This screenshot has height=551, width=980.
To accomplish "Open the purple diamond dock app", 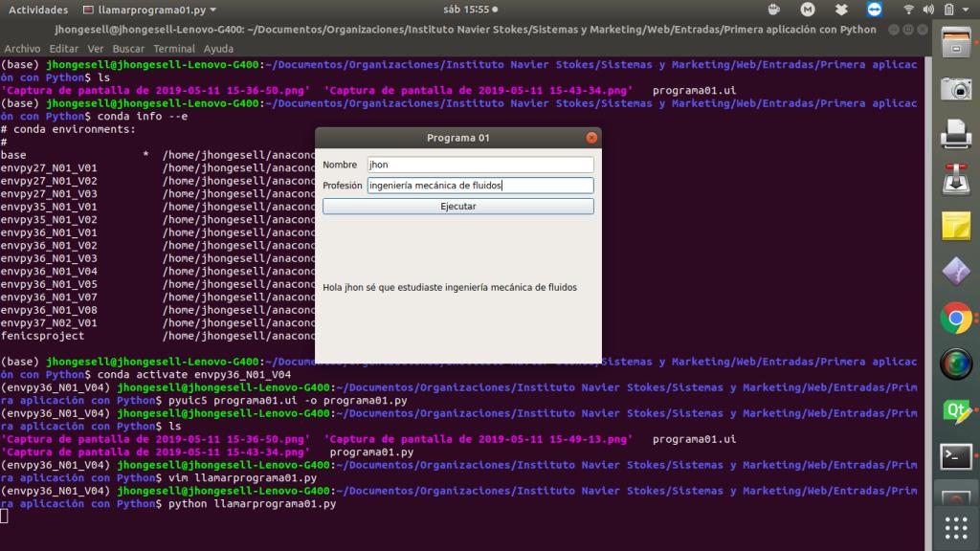I will [956, 271].
